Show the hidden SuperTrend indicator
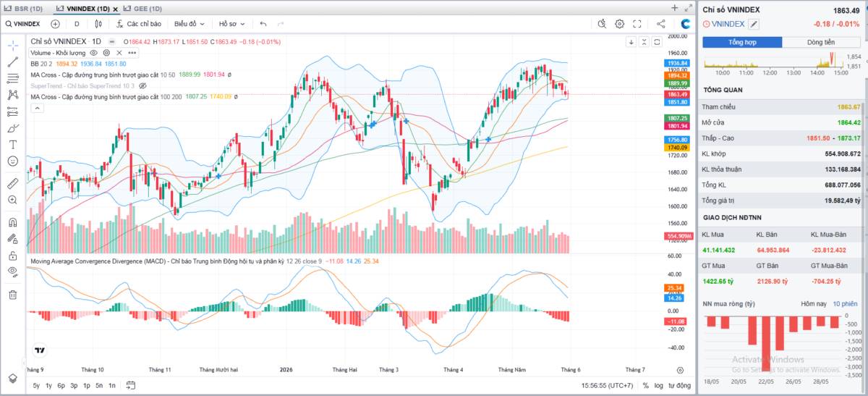The image size is (868, 396). 142,85
